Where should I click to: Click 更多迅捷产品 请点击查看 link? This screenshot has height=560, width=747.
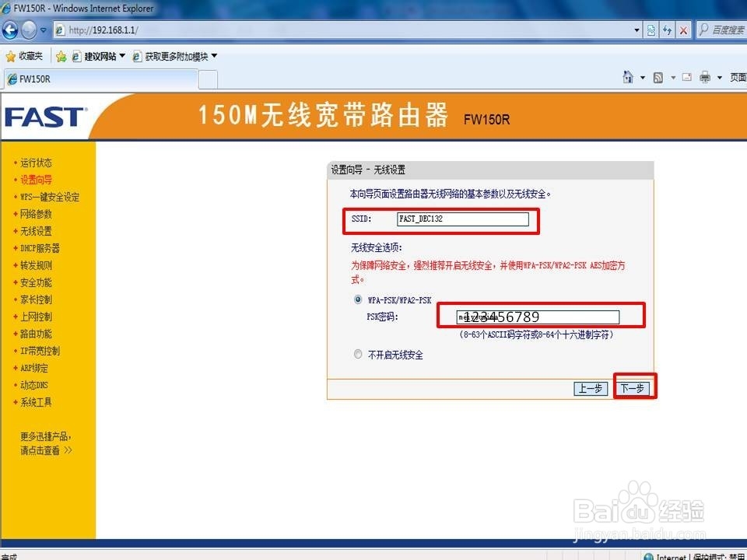(46, 443)
